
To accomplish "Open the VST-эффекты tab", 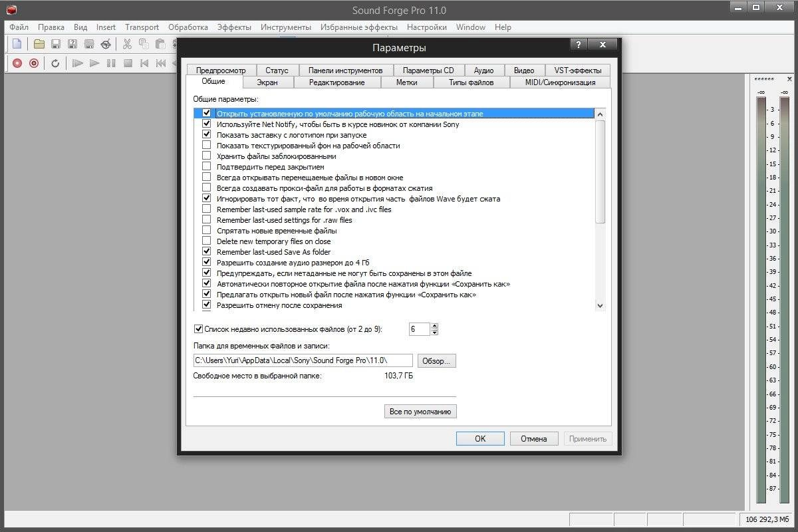I will (x=577, y=70).
